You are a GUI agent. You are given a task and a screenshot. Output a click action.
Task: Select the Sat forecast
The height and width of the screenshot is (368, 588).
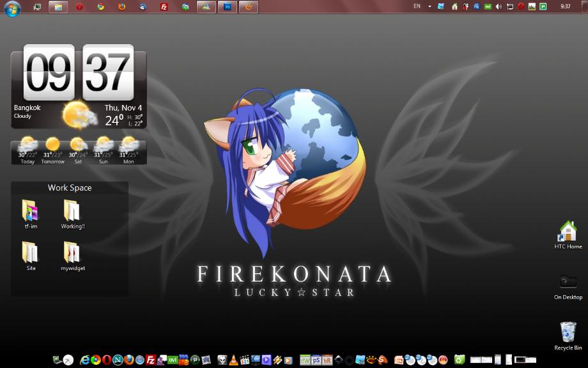78,150
